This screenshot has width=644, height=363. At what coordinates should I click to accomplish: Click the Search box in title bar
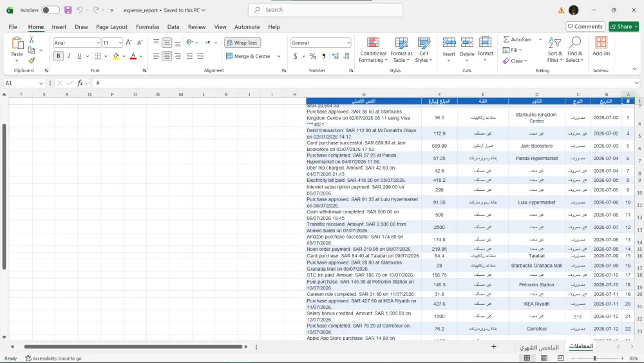(x=325, y=10)
